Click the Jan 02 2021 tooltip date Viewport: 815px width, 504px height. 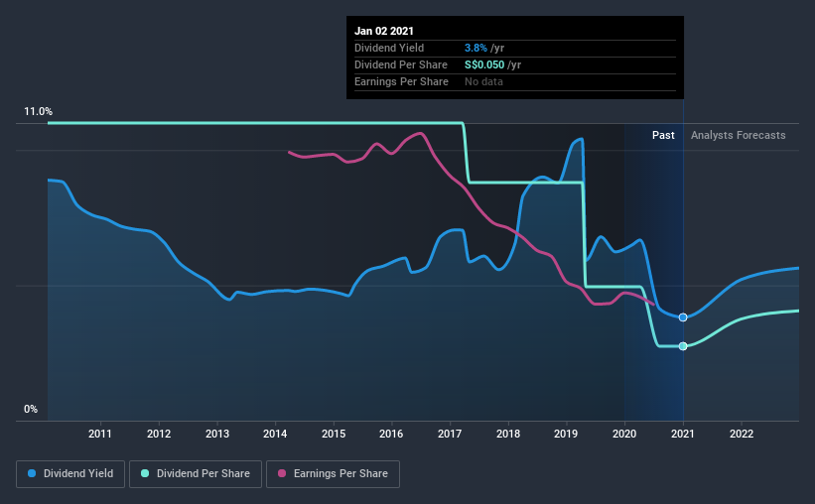(x=384, y=31)
